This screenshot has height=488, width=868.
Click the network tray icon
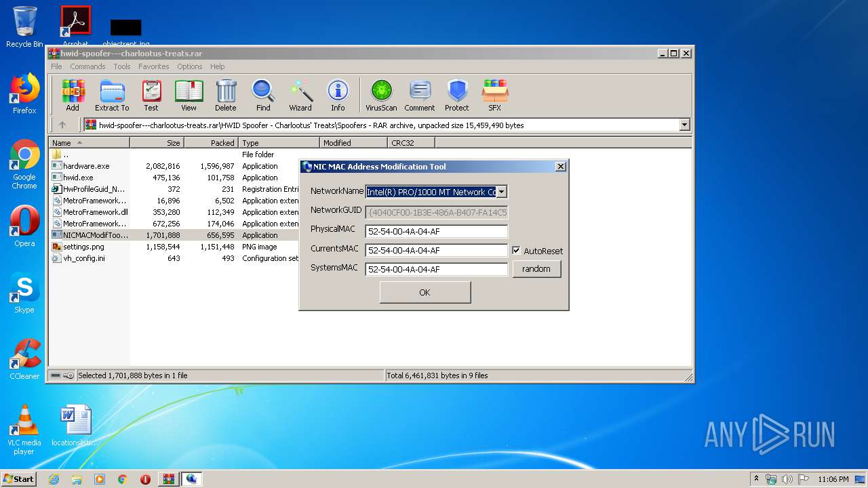(x=771, y=479)
